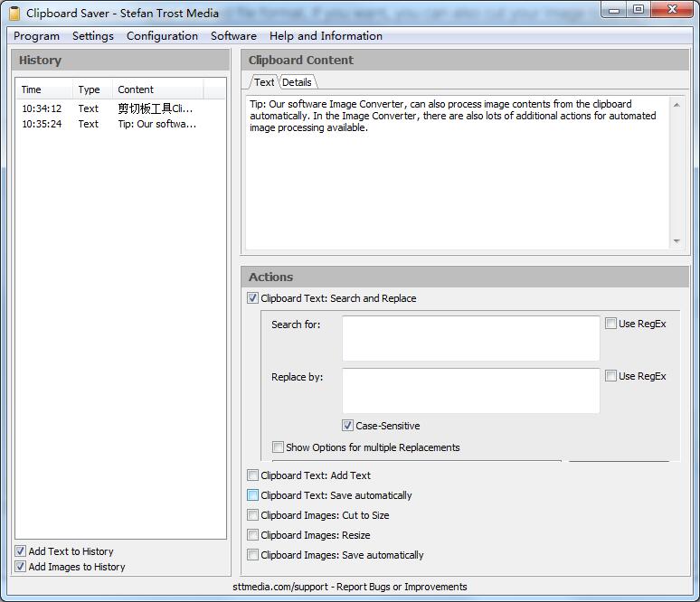700x602 pixels.
Task: Sort history by the Time column header
Action: click(44, 89)
